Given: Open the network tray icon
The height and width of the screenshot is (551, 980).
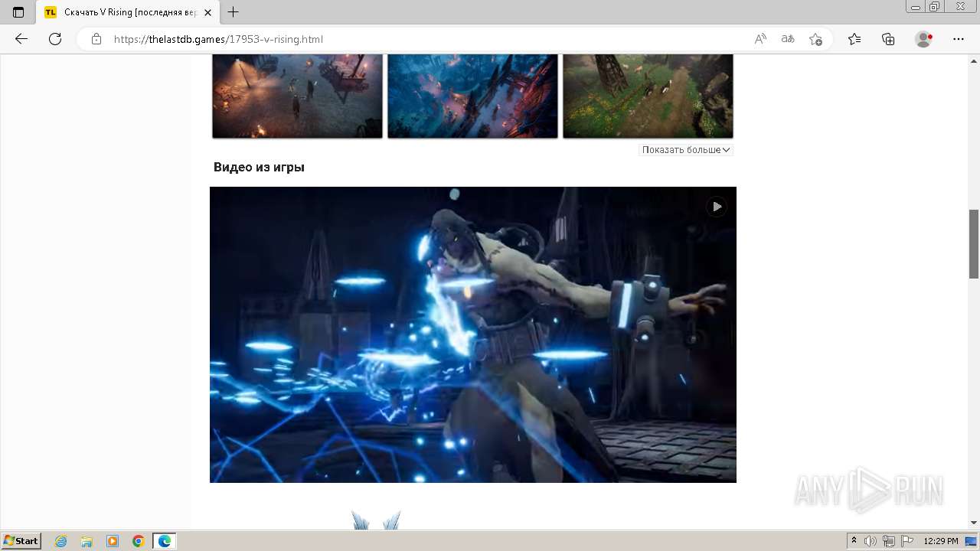Looking at the screenshot, I should tap(889, 541).
